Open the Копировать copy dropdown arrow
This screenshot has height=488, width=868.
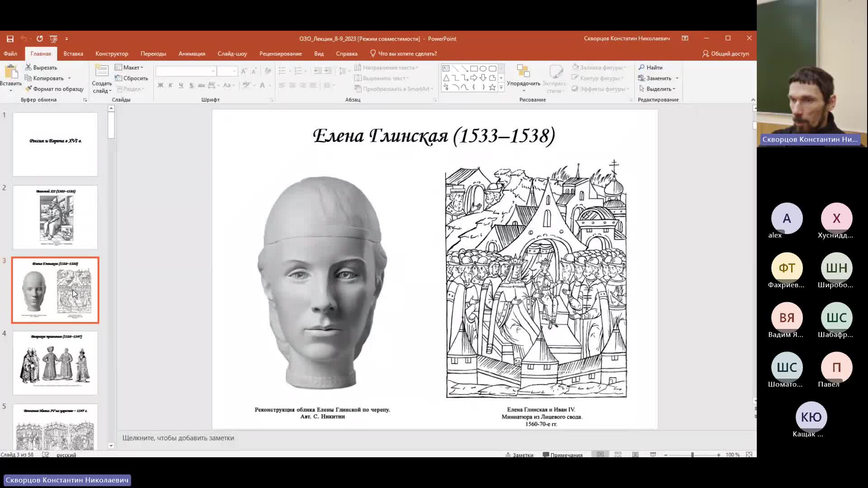click(x=69, y=79)
